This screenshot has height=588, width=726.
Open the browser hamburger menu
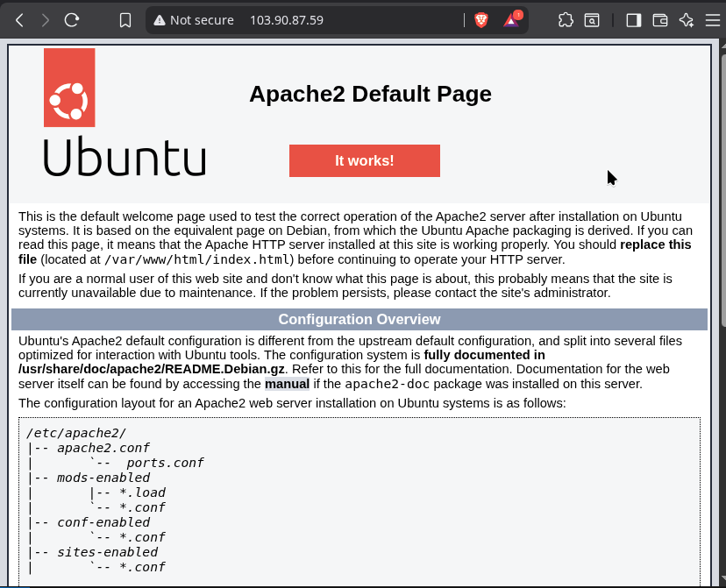(x=712, y=20)
